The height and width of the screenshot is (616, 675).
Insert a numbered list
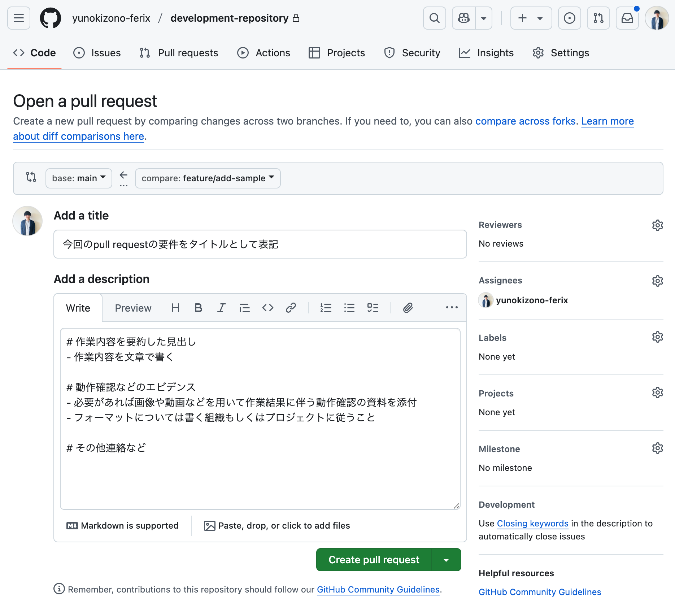[x=326, y=308]
